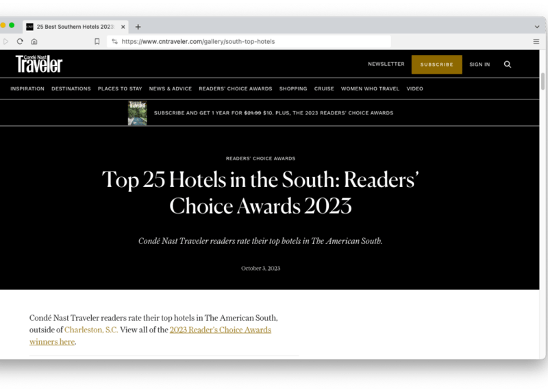Bookmark this page using bookmark icon
This screenshot has height=392, width=548.
(97, 41)
